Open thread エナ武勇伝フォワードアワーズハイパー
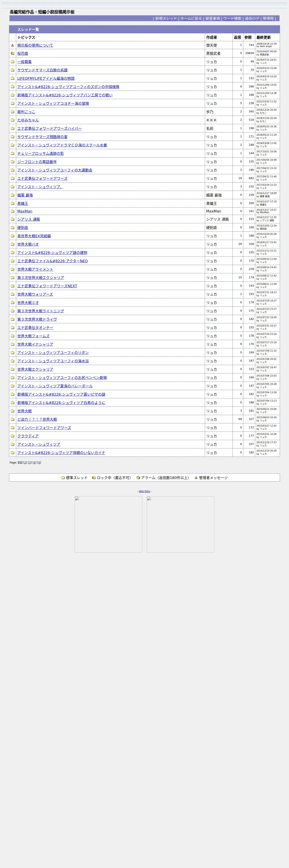 click(x=50, y=128)
